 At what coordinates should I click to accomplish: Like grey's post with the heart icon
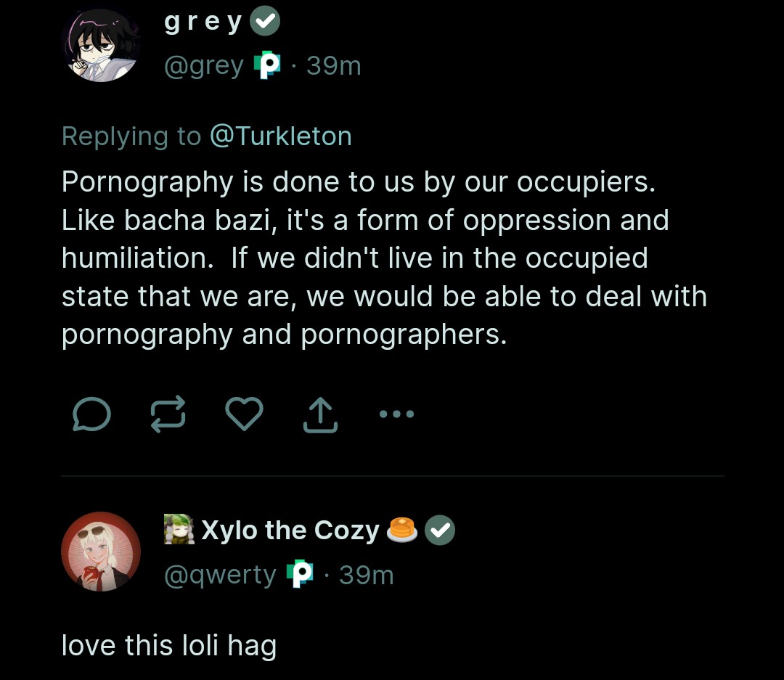coord(244,414)
